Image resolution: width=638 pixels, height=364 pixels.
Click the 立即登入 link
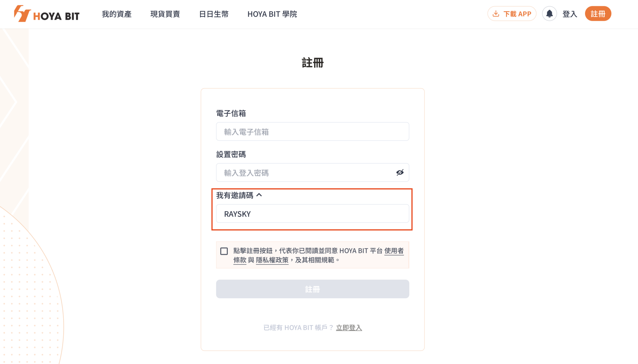349,328
